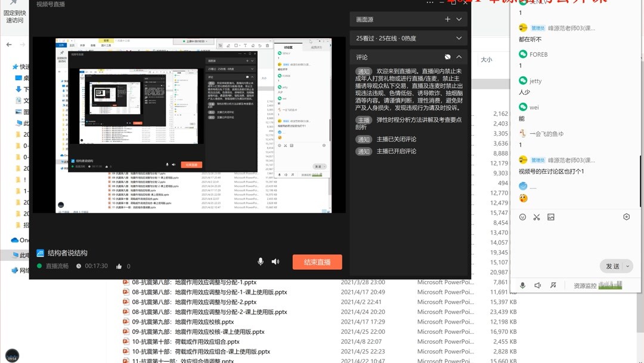Select the screenshot scissors icon in chat panel
The width and height of the screenshot is (644, 363).
point(536,217)
